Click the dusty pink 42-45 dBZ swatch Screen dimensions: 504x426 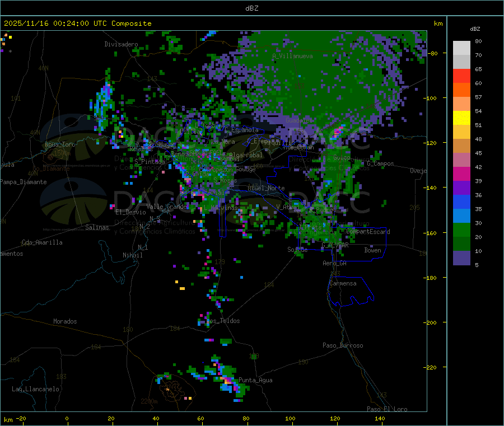pos(461,160)
